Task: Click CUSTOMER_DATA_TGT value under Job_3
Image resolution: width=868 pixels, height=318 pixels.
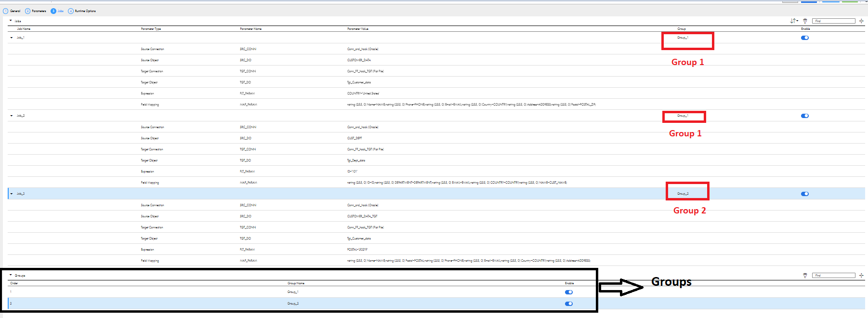Action: [362, 216]
